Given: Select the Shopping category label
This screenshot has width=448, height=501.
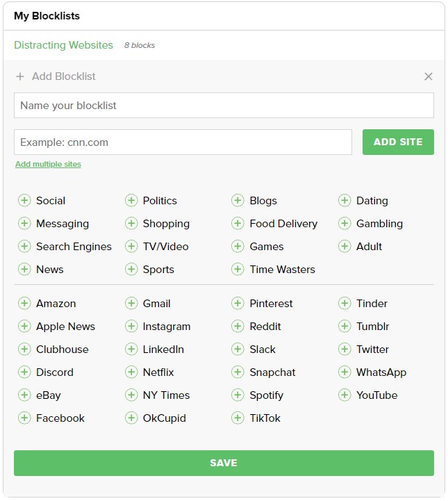Looking at the screenshot, I should click(166, 224).
